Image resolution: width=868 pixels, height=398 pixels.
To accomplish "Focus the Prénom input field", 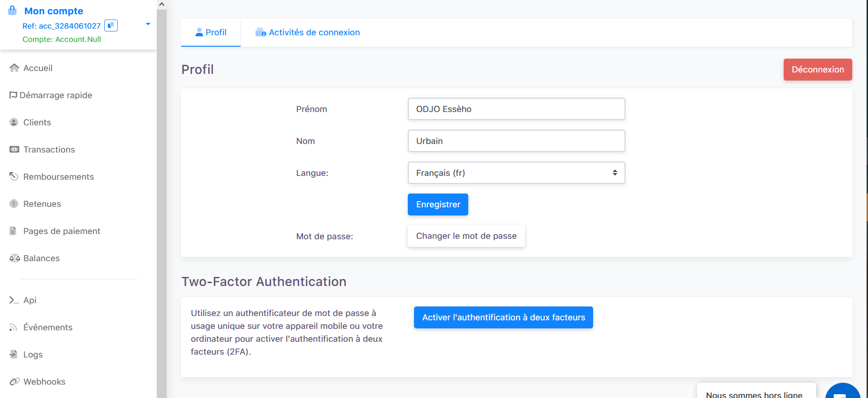I will coord(516,109).
